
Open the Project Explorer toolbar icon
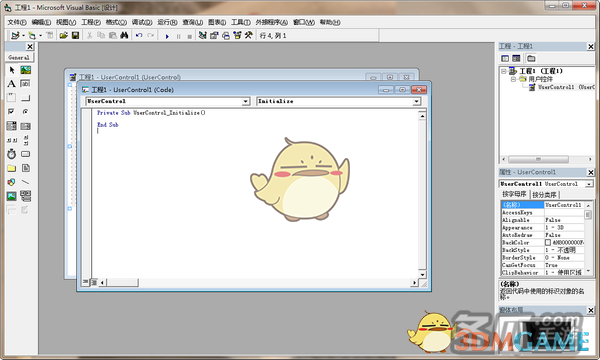tap(202, 36)
